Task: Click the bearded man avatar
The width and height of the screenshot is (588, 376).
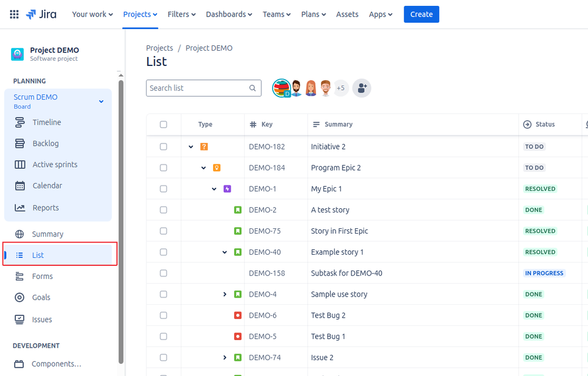Action: coord(296,88)
